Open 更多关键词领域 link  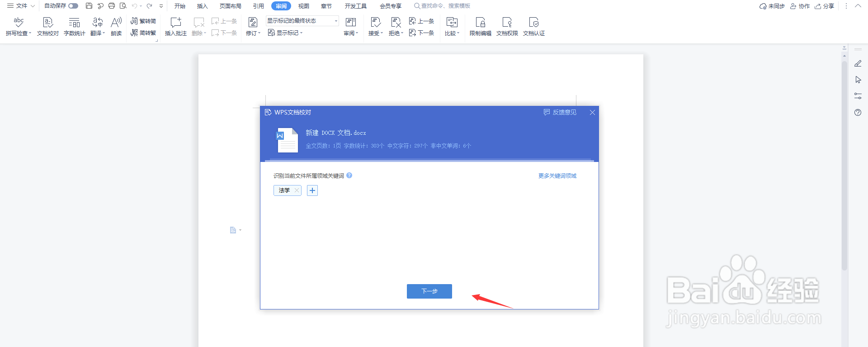coord(557,176)
